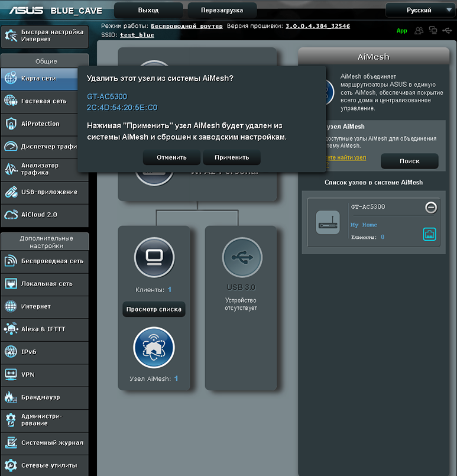Click the GT-AC5300 router thumbnail
The height and width of the screenshot is (476, 457).
[x=328, y=222]
